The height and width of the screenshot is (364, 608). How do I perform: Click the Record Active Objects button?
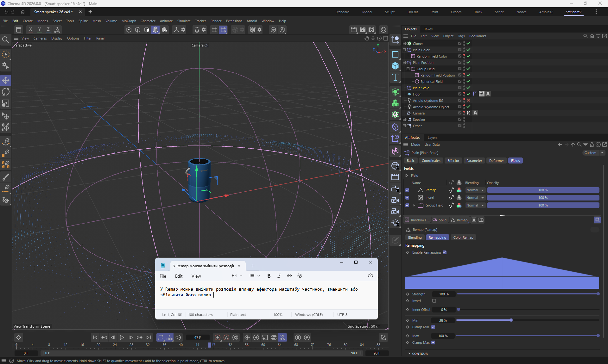point(217,337)
